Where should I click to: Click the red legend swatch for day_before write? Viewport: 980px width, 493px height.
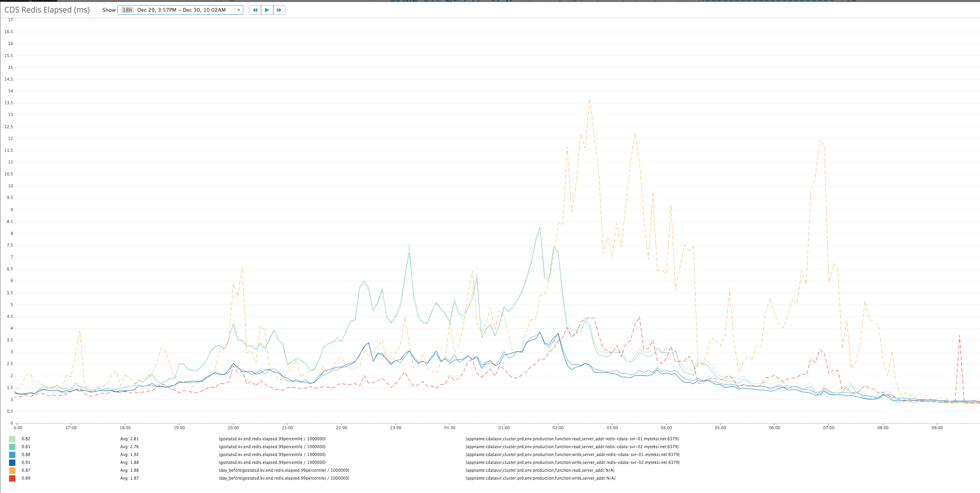12,478
